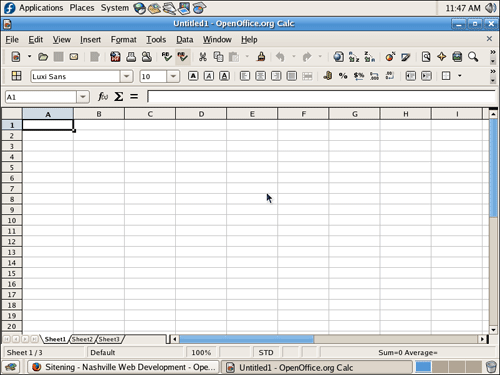Click the Find and Replace binoculars icon
Viewport: 500px width, 375px height.
(426, 57)
